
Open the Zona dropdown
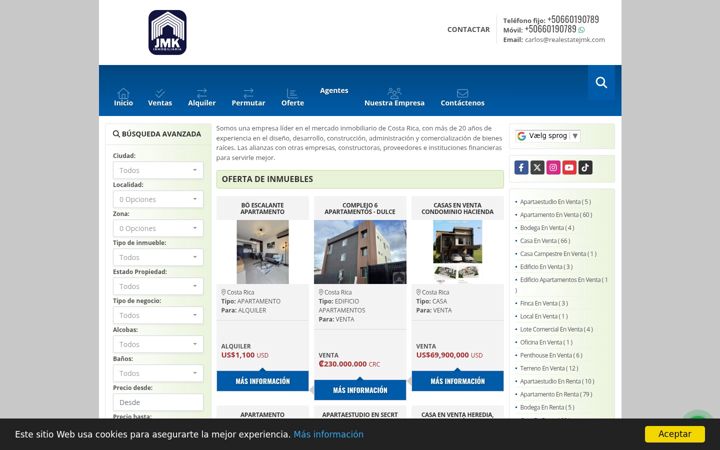(158, 228)
